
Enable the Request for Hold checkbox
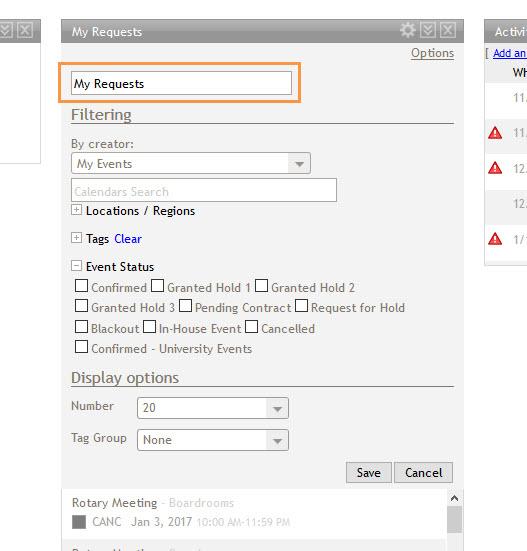pyautogui.click(x=301, y=306)
